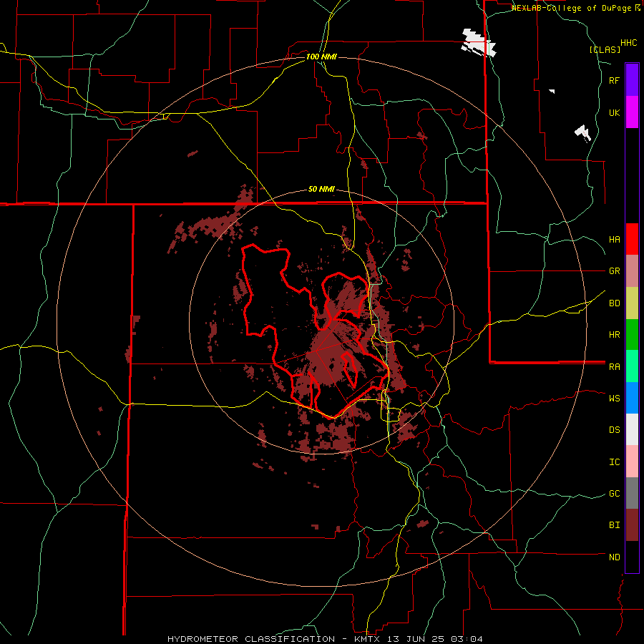Click the HA red color swatch
This screenshot has height=644, width=644.
[x=632, y=239]
